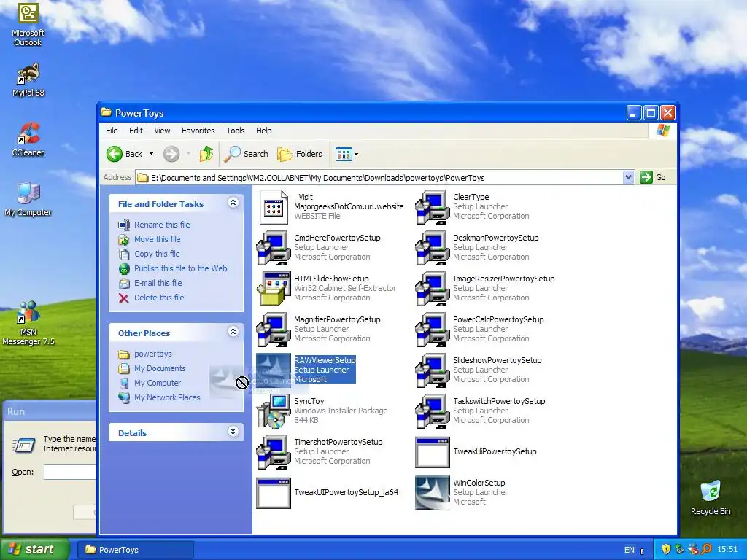
Task: Click the security shield tray icon
Action: point(666,550)
